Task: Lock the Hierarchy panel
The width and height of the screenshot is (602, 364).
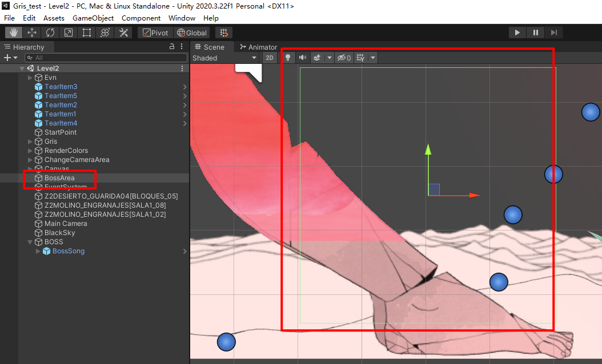Action: click(172, 46)
